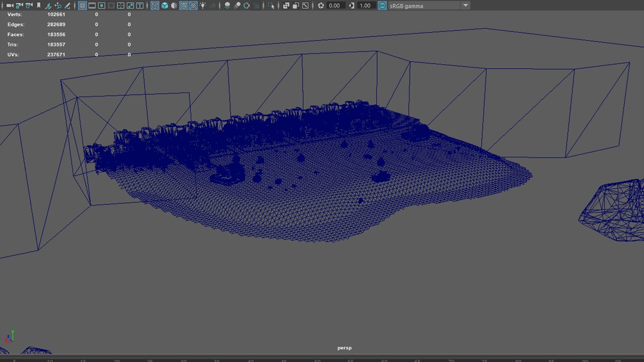This screenshot has height=362, width=644.
Task: Click the 2D Pan/Zoom icon
Action: [58, 5]
